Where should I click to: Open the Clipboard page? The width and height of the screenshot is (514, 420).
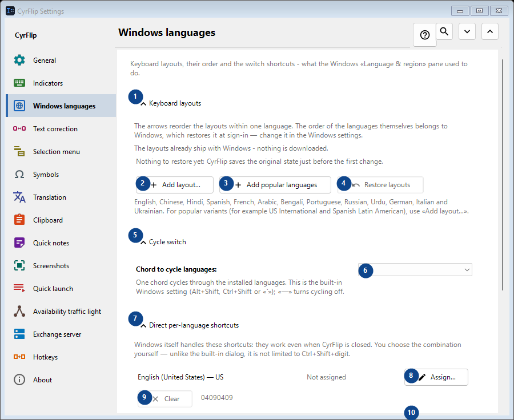61,220
